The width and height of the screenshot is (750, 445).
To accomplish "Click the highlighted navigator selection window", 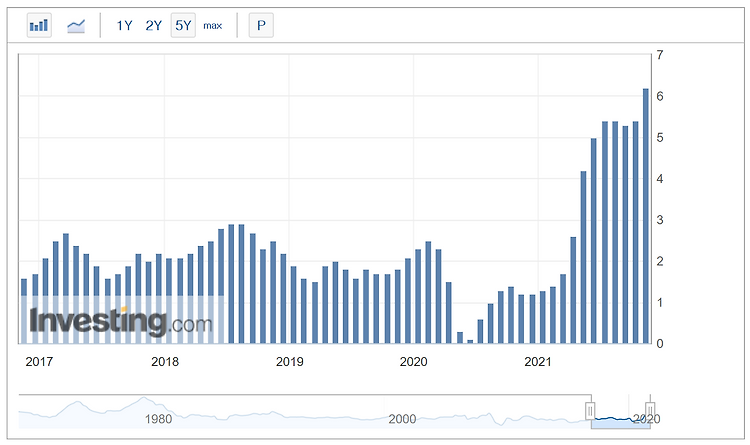I will coord(620,412).
